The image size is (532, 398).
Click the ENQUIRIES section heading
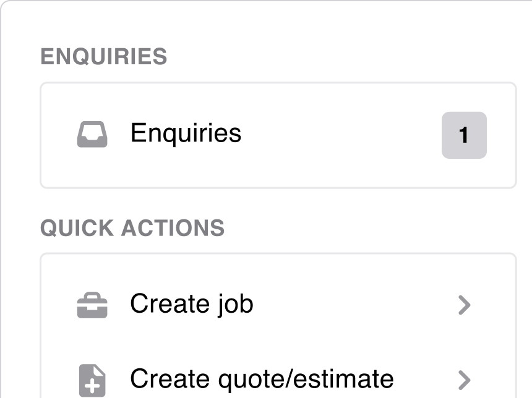click(104, 57)
